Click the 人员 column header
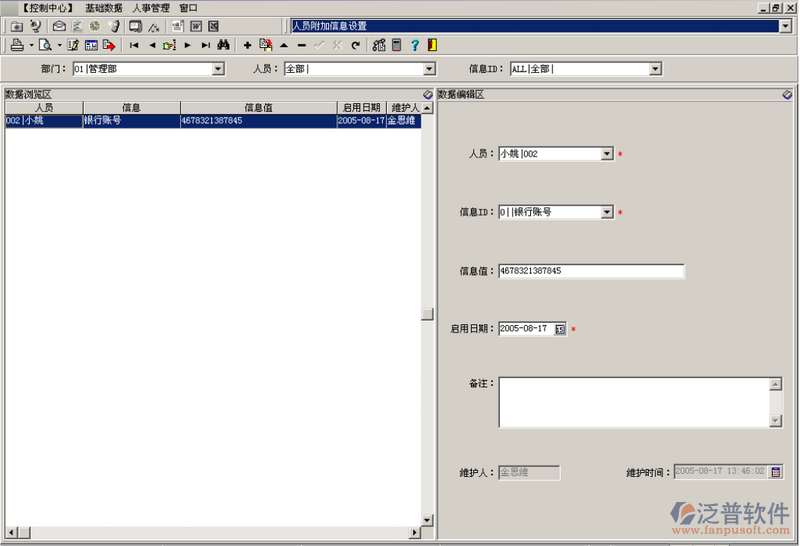The width and height of the screenshot is (800, 546). coord(44,108)
